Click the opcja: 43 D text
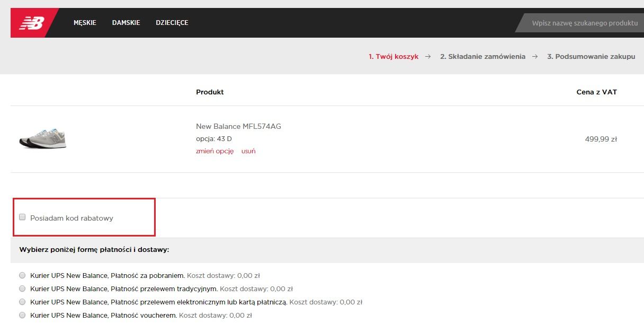Screen dimensions: 644x332 (214, 139)
